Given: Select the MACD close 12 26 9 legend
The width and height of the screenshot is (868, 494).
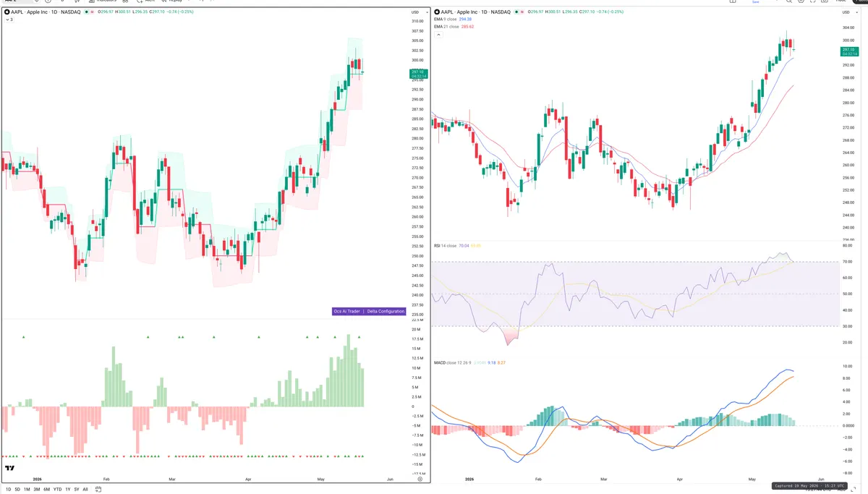Looking at the screenshot, I should [x=453, y=362].
